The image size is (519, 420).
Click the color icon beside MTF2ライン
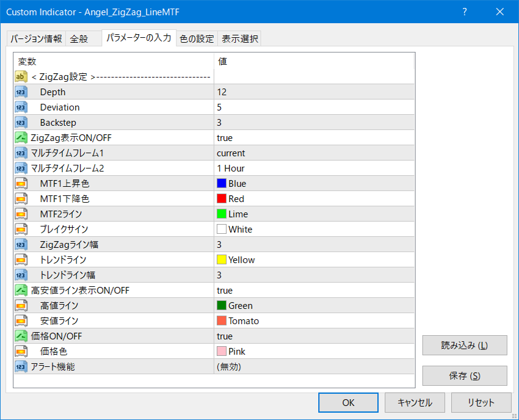(21, 214)
